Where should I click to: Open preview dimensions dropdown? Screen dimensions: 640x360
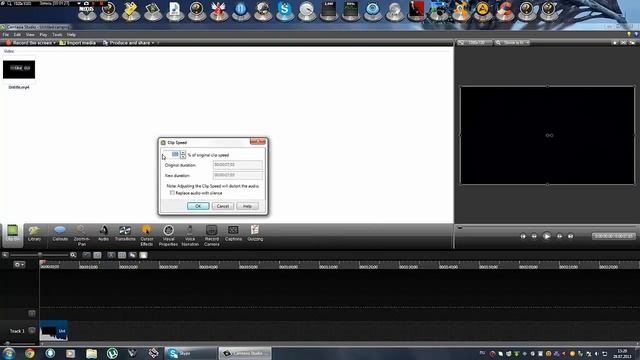point(475,42)
